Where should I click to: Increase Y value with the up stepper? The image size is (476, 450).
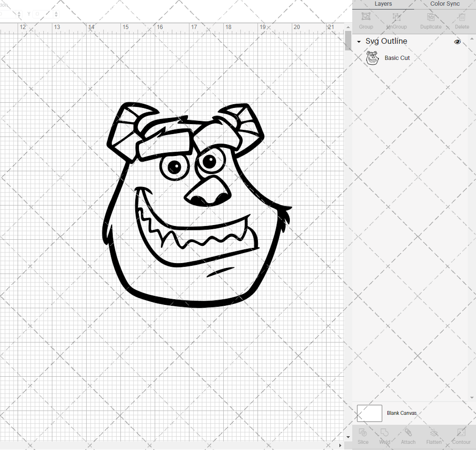pos(56,11)
